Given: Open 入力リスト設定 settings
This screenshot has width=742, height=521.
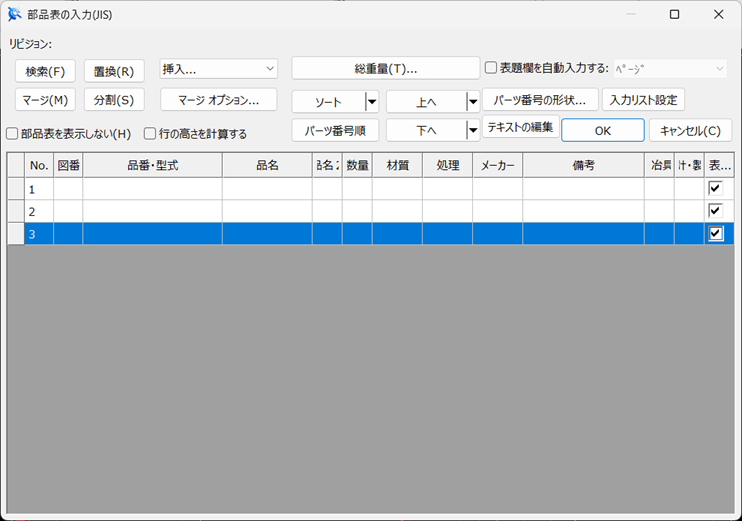Looking at the screenshot, I should tap(643, 100).
